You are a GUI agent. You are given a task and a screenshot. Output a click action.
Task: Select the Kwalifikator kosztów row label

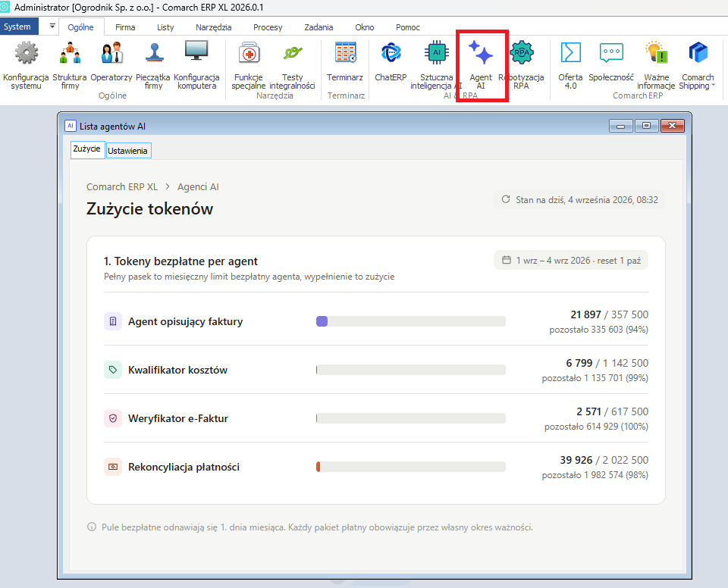point(177,370)
